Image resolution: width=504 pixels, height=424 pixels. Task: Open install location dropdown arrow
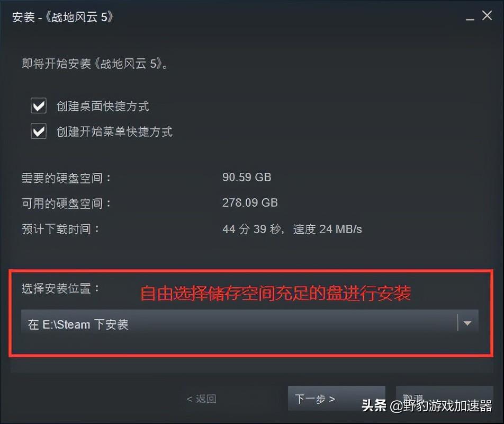(x=467, y=323)
